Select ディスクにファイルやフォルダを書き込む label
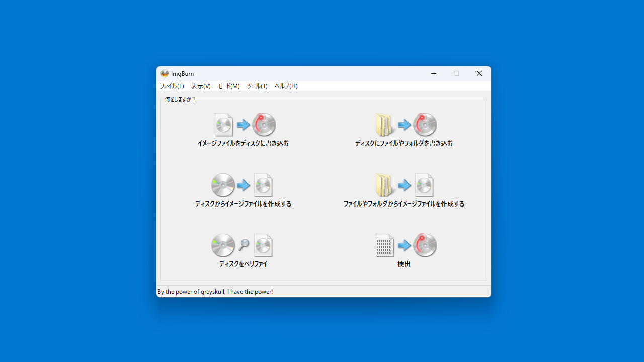644x362 pixels. tap(404, 143)
